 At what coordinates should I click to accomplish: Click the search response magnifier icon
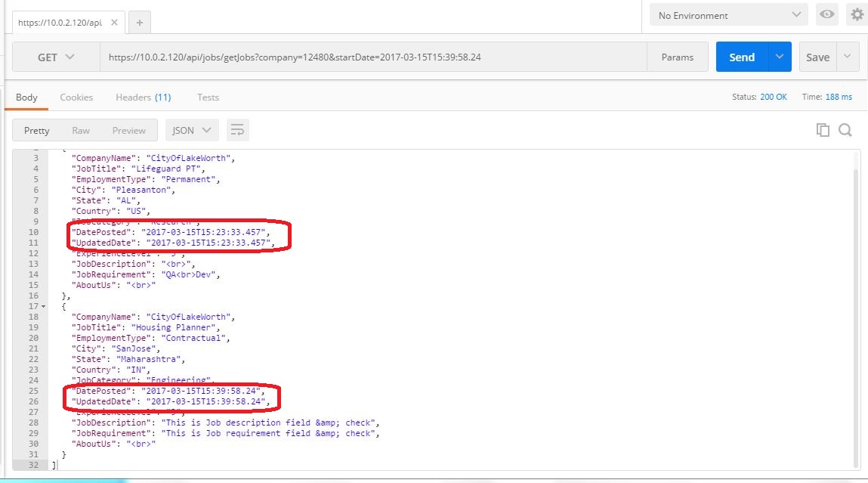[x=845, y=130]
